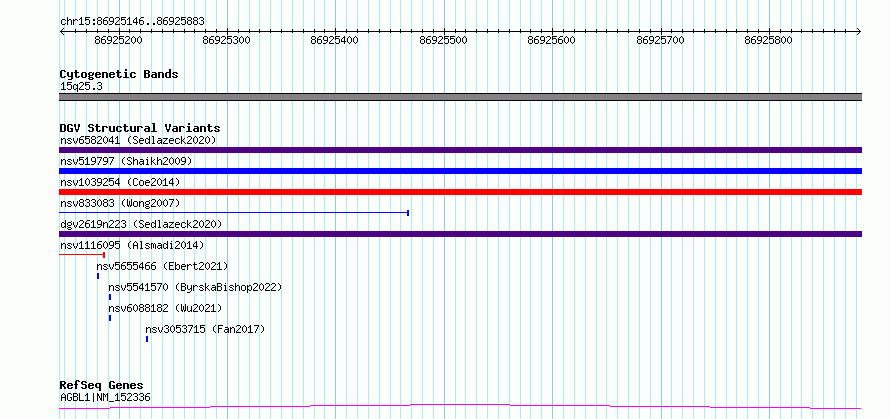This screenshot has width=890, height=419.
Task: Click the blue nsv3053715 variant marker
Action: (147, 339)
